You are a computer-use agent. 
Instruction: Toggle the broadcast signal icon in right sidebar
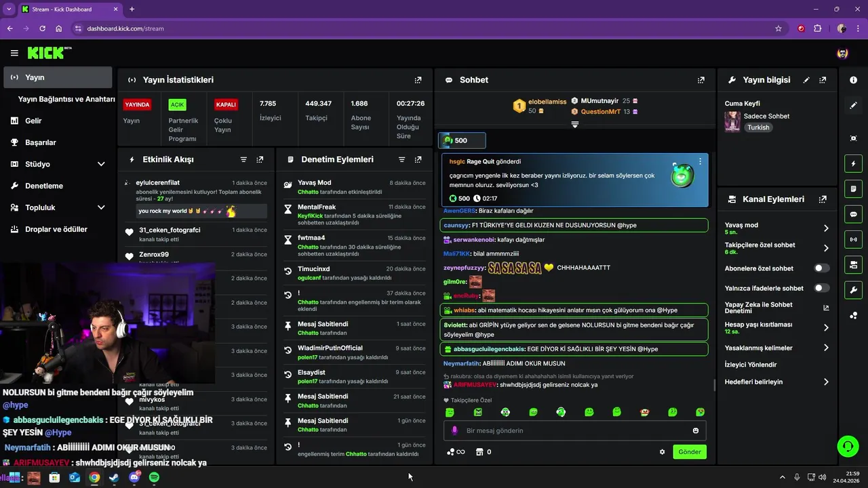click(x=853, y=239)
